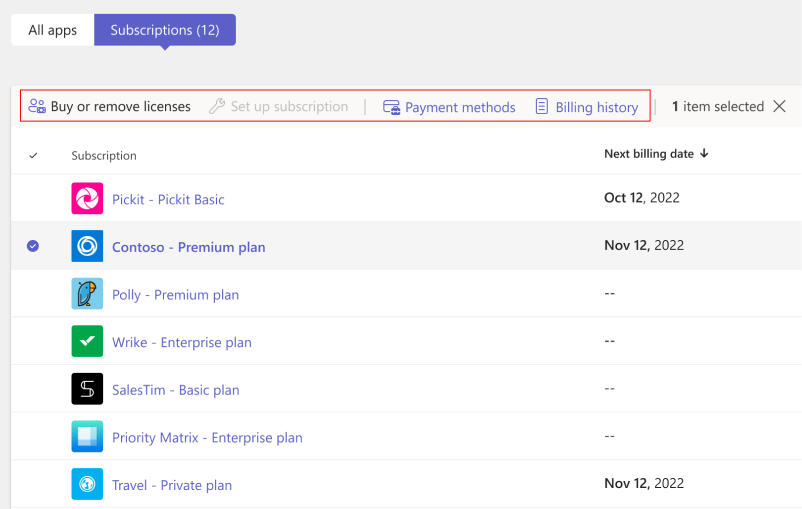Click Buy or remove licenses

(x=110, y=107)
